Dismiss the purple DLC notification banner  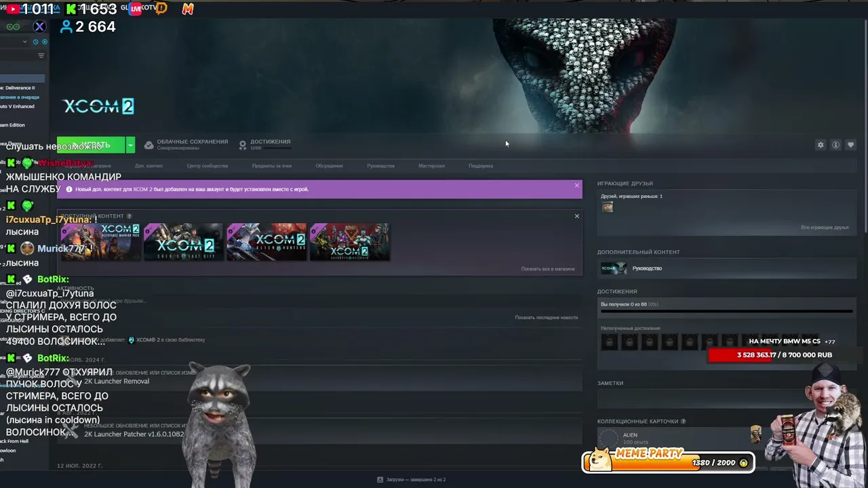(x=577, y=185)
